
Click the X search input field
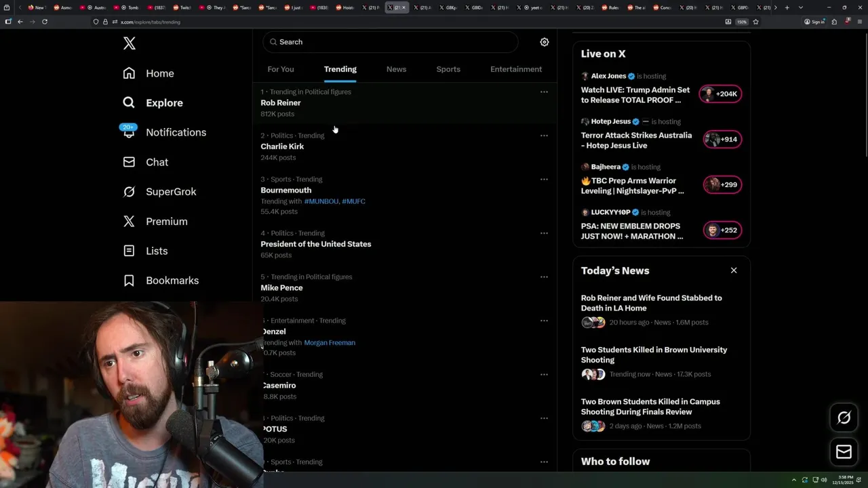coord(391,42)
